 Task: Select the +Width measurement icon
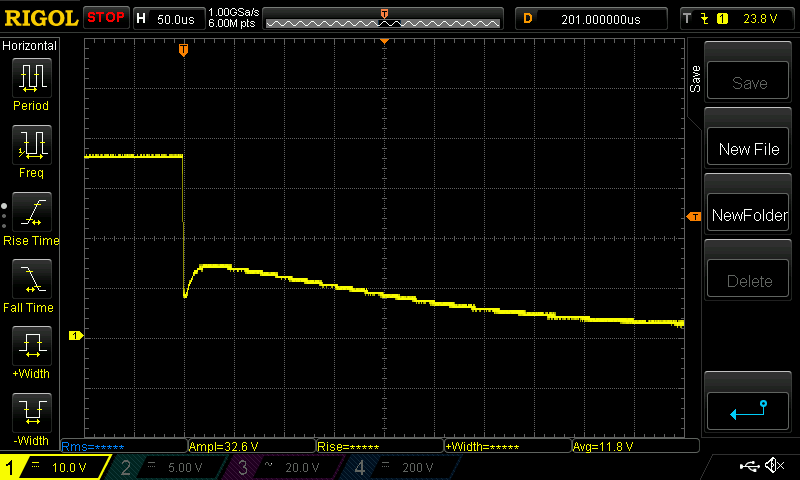(31, 347)
